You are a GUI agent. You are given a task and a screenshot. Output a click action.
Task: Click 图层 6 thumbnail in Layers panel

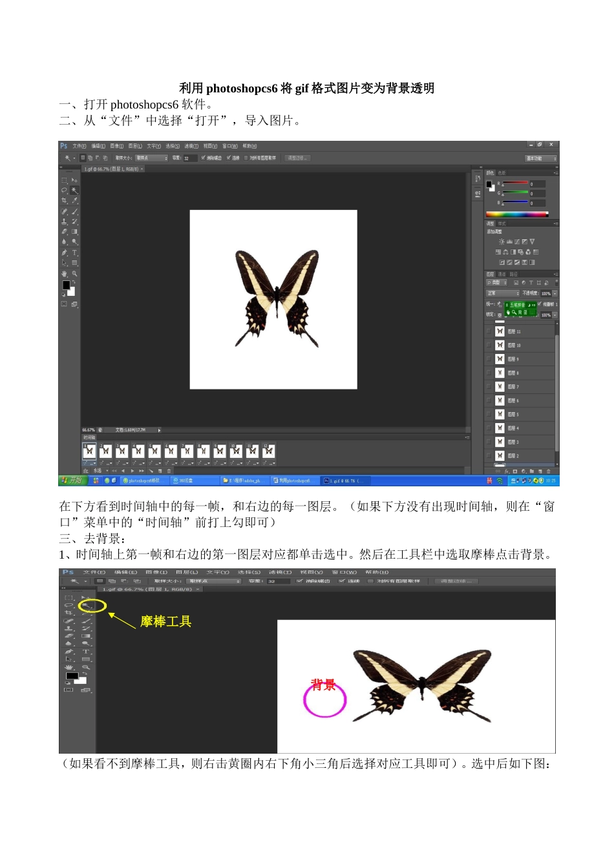(500, 400)
